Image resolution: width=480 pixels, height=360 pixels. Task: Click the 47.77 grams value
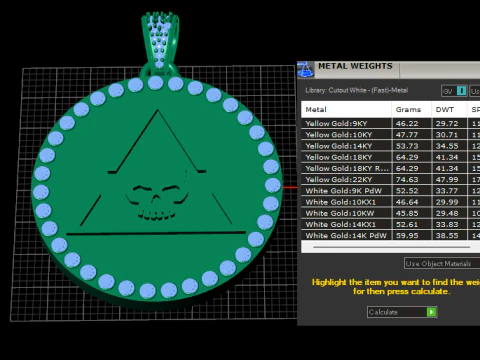[x=407, y=135]
